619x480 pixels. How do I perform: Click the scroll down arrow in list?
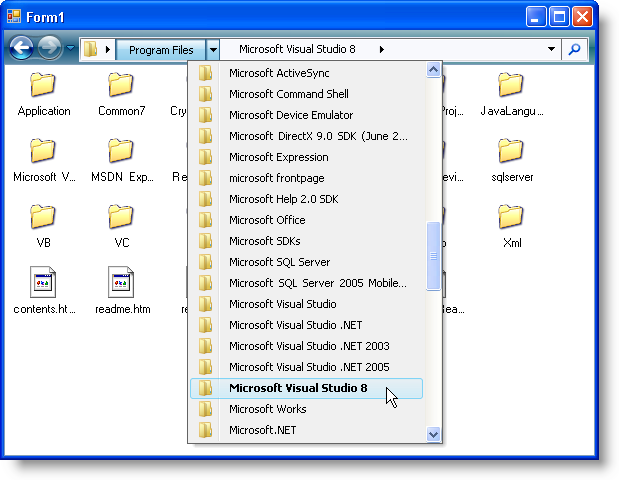433,434
